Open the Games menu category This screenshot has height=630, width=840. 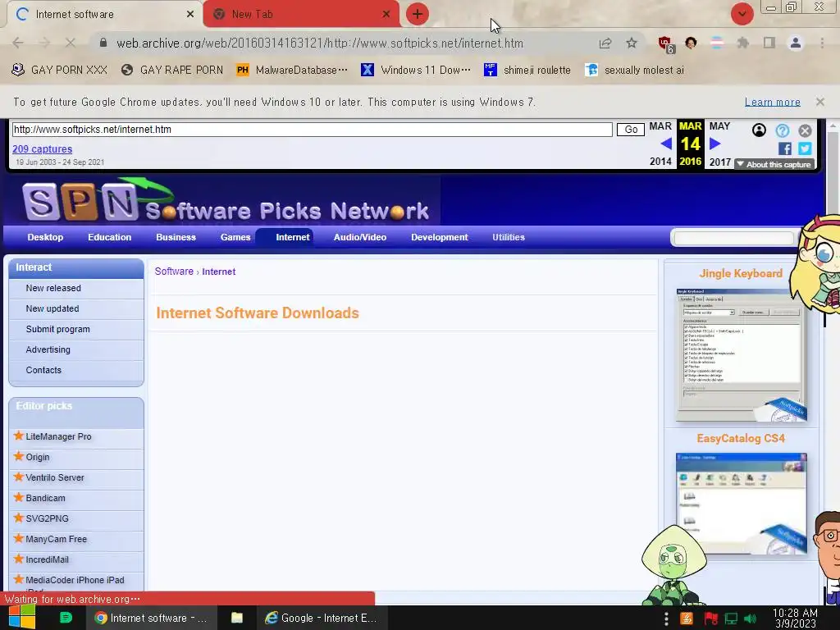pos(235,237)
